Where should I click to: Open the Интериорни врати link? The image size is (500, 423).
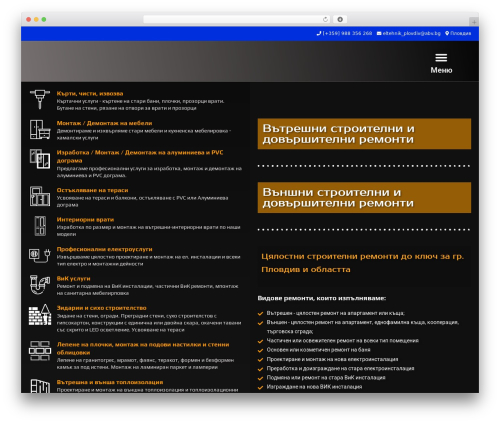pyautogui.click(x=85, y=219)
